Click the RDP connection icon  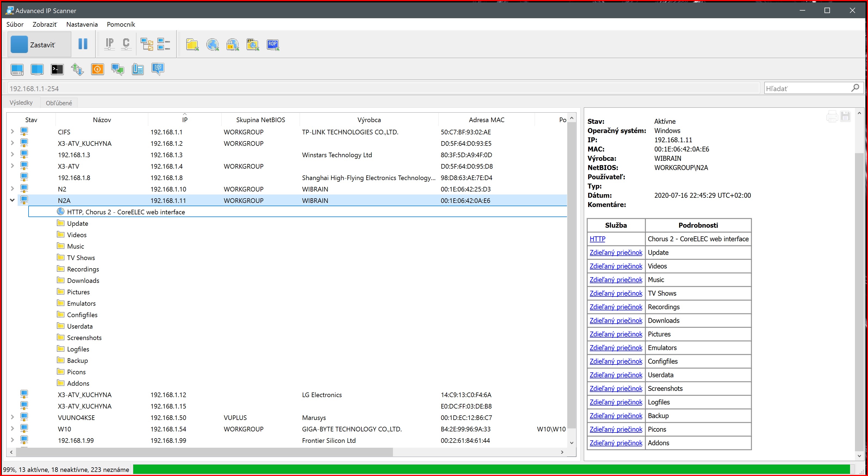point(272,44)
